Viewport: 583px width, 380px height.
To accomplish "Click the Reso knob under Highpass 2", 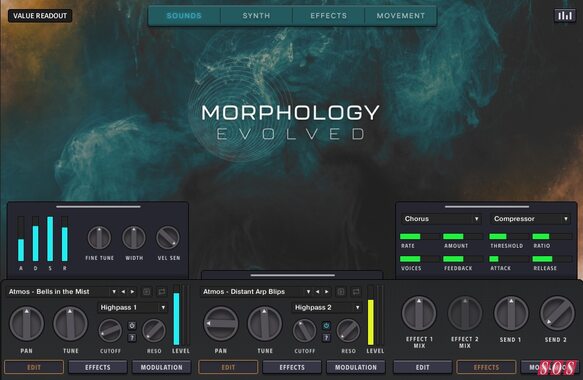I will tap(348, 331).
